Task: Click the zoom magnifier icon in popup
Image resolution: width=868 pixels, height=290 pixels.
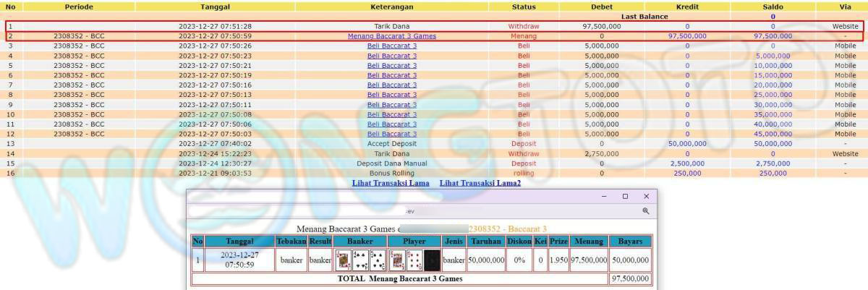Action: click(x=645, y=211)
